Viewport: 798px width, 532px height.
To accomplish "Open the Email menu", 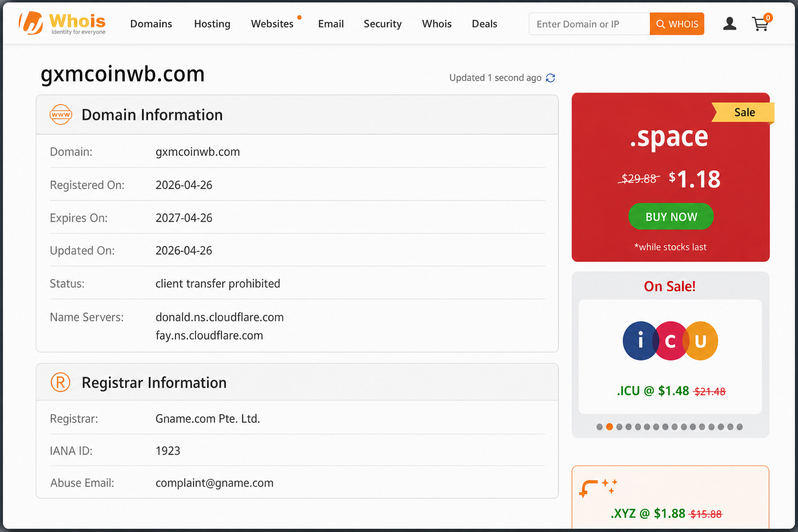I will coord(331,24).
